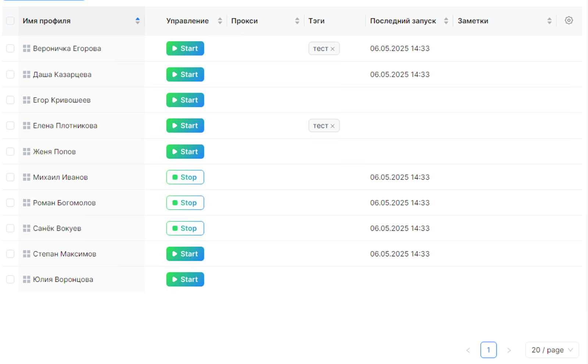588x364 pixels.
Task: Open the 20 / page size dropdown
Action: pyautogui.click(x=552, y=350)
